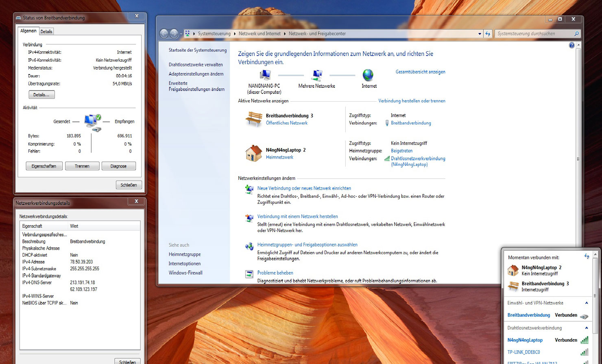Select the Allgemein tab
This screenshot has height=364, width=602.
[28, 31]
